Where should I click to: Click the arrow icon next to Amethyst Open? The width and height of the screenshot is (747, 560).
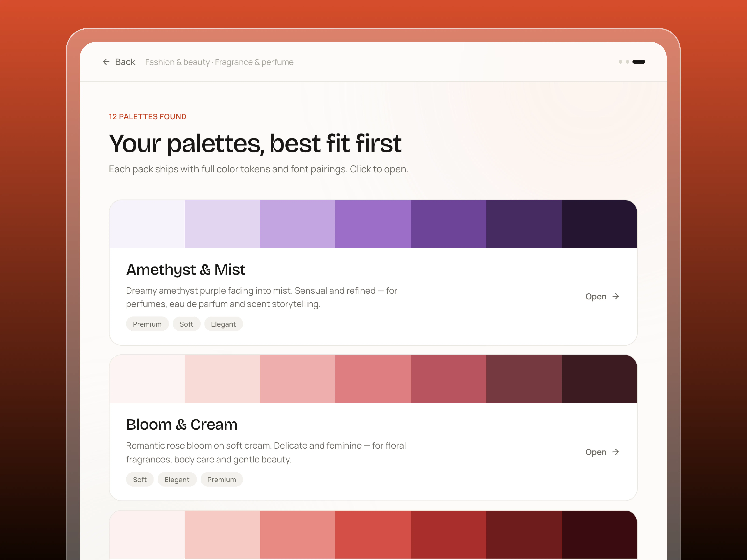pyautogui.click(x=616, y=296)
